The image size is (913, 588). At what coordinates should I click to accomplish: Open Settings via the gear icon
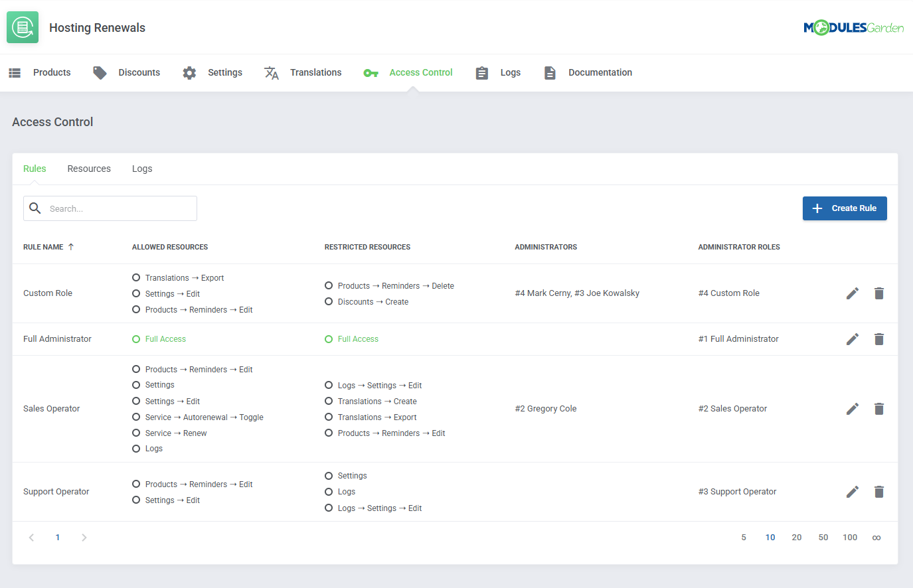pos(189,73)
